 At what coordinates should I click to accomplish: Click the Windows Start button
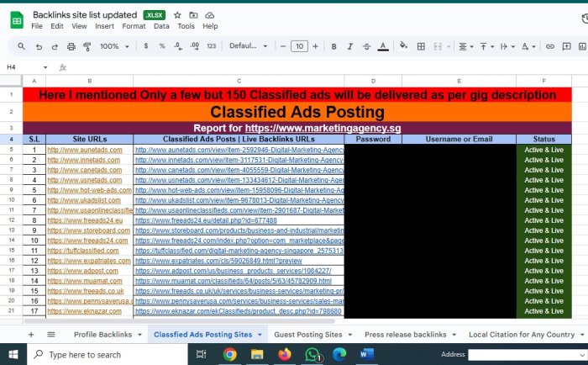click(13, 354)
